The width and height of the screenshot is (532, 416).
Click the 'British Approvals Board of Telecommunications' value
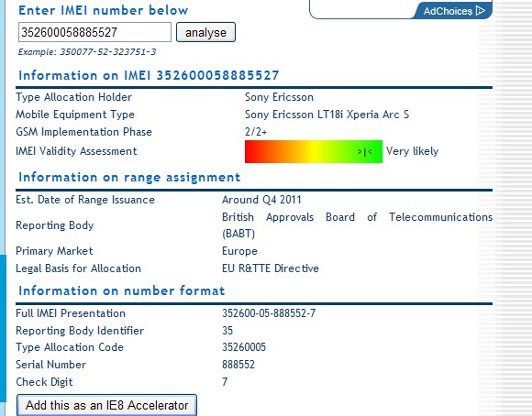click(358, 225)
